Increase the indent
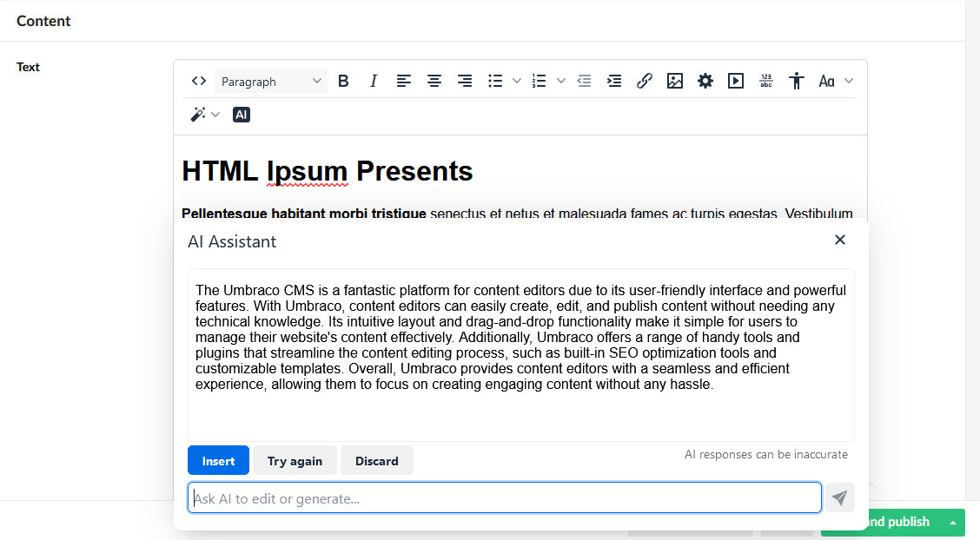 coord(614,81)
